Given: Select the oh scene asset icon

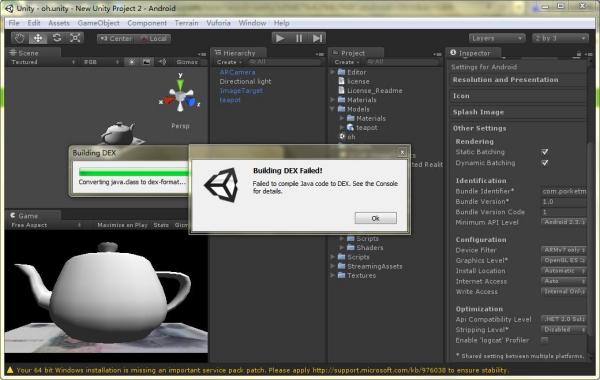Looking at the screenshot, I should click(342, 136).
